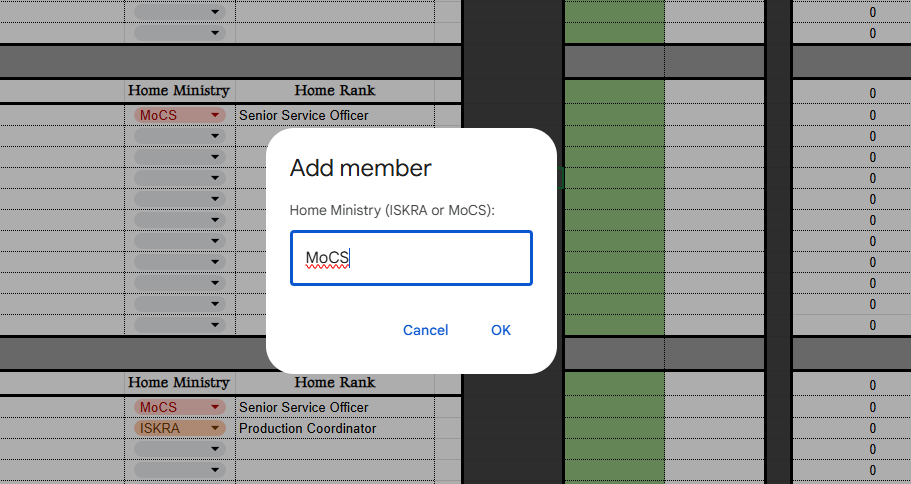The width and height of the screenshot is (911, 484).
Task: Click the lower Home Ministry column header
Action: tap(179, 382)
